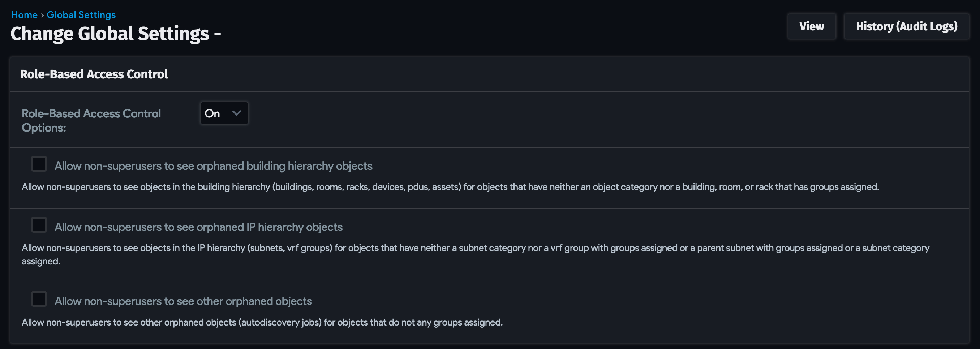This screenshot has width=980, height=349.
Task: Click the orphaned IP hierarchy objects label
Action: (x=198, y=227)
